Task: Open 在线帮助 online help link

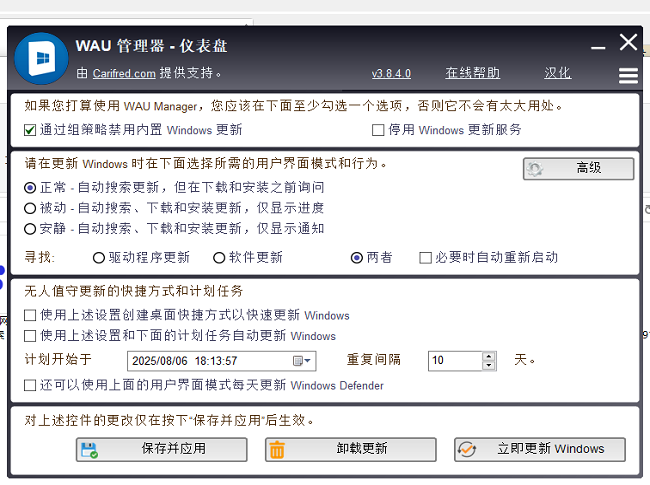Action: point(473,73)
